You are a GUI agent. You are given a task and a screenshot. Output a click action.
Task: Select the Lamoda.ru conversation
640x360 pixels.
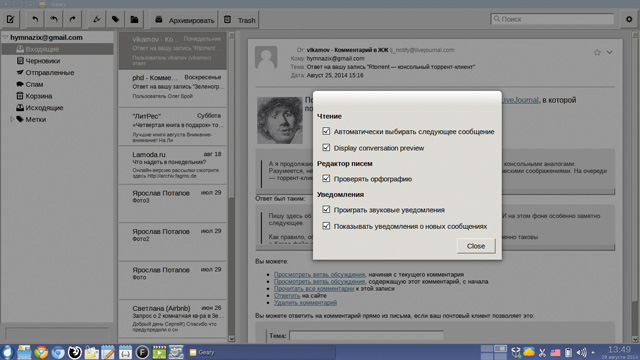[x=173, y=165]
